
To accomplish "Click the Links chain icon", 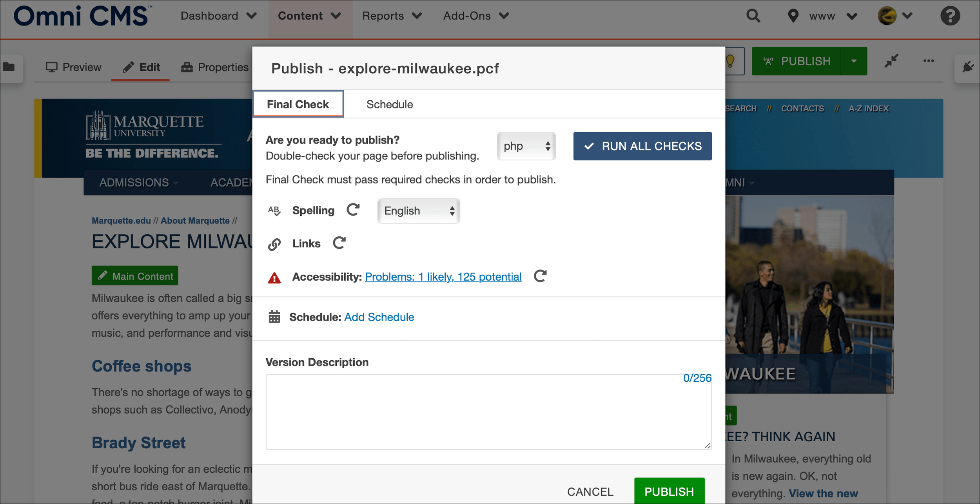I will tap(274, 244).
